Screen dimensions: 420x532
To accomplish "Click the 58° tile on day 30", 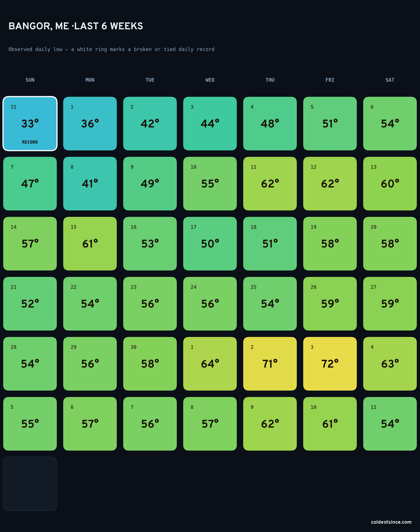I will (150, 364).
